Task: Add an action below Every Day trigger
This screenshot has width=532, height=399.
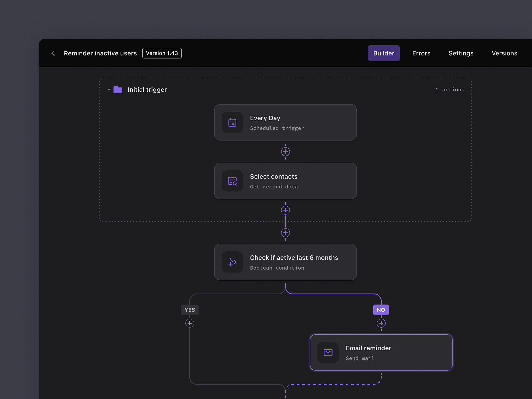Action: coord(285,152)
